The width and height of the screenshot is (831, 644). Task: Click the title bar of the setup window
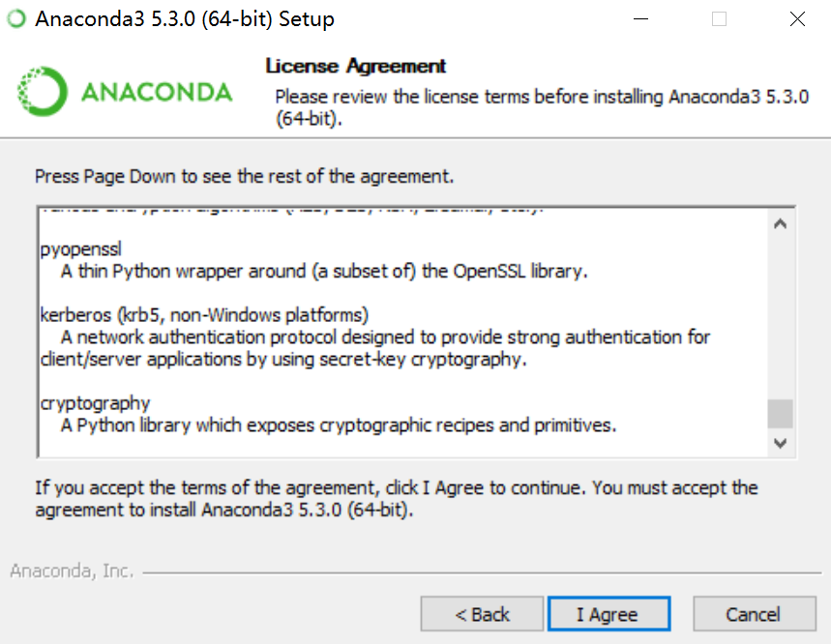387,18
